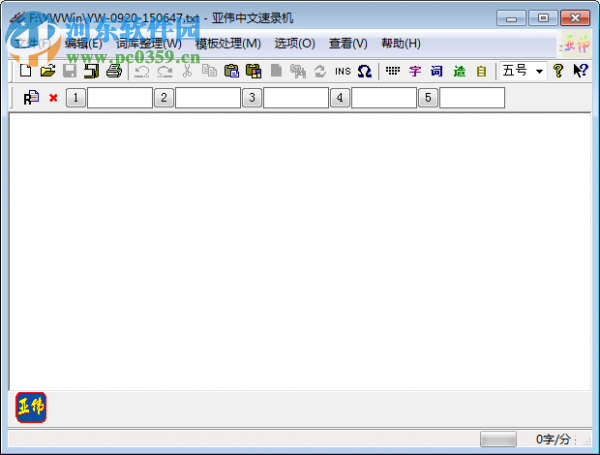Click the undo arrow icon

(x=142, y=71)
